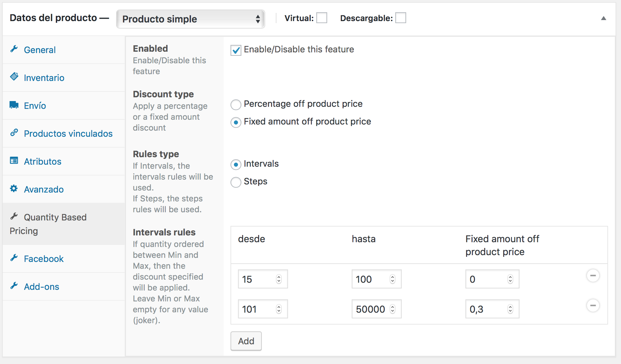Click the Envío truck icon
This screenshot has height=364, width=621.
click(14, 105)
